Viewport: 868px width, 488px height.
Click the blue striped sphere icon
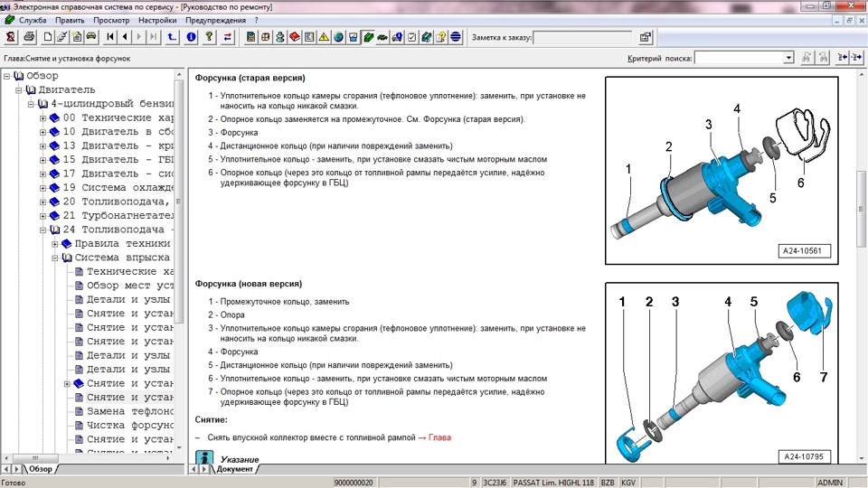click(x=455, y=37)
